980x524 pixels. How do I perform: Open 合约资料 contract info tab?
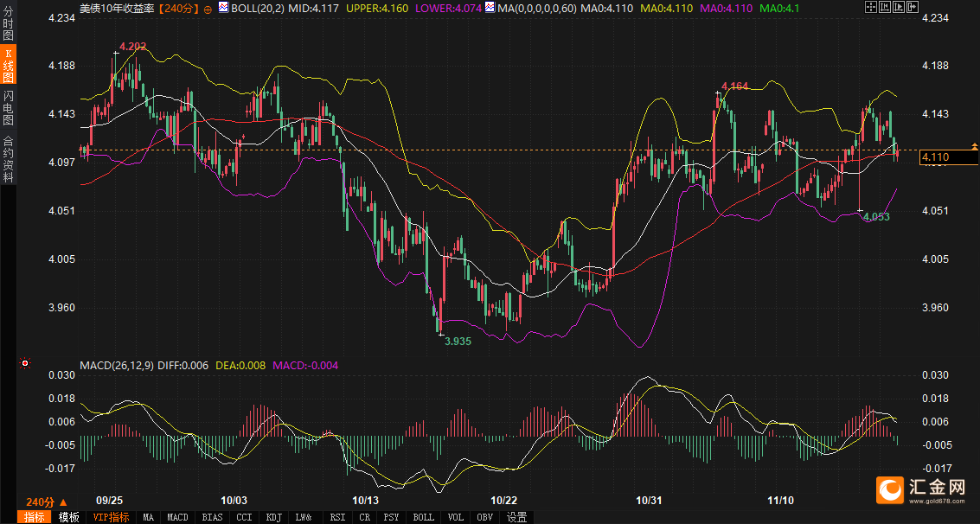8,157
